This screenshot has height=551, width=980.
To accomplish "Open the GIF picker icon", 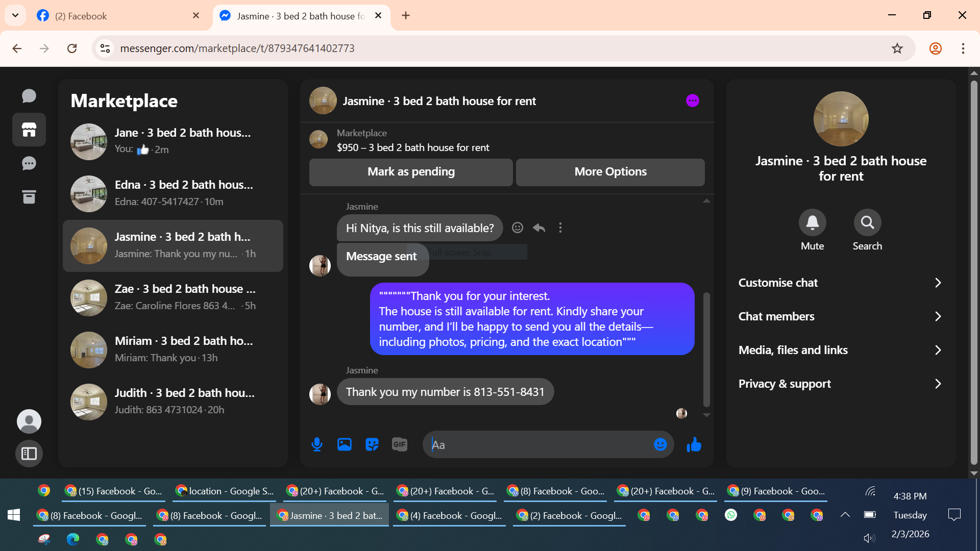I will [400, 444].
